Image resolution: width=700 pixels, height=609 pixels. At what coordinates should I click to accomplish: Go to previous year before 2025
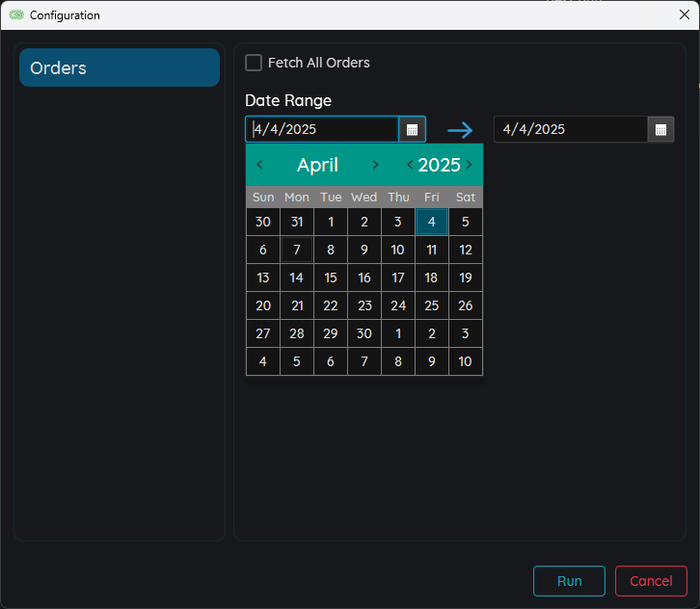410,165
